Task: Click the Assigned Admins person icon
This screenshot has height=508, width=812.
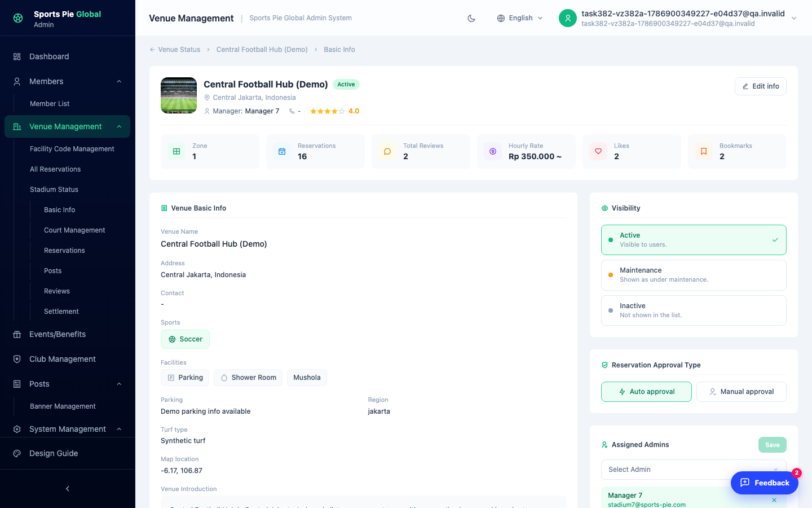Action: 604,445
